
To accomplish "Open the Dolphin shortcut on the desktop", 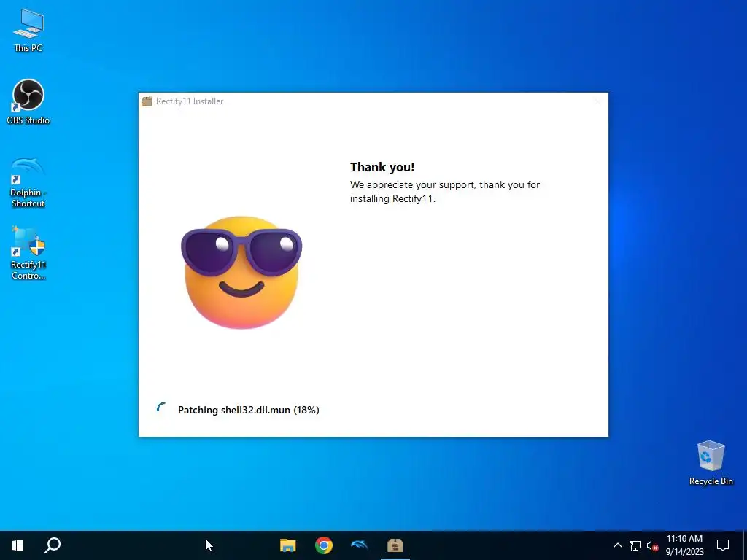I will pos(28,182).
